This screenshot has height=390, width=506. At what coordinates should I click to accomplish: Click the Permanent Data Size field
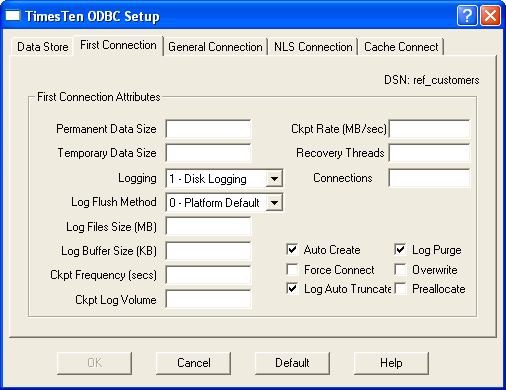208,129
